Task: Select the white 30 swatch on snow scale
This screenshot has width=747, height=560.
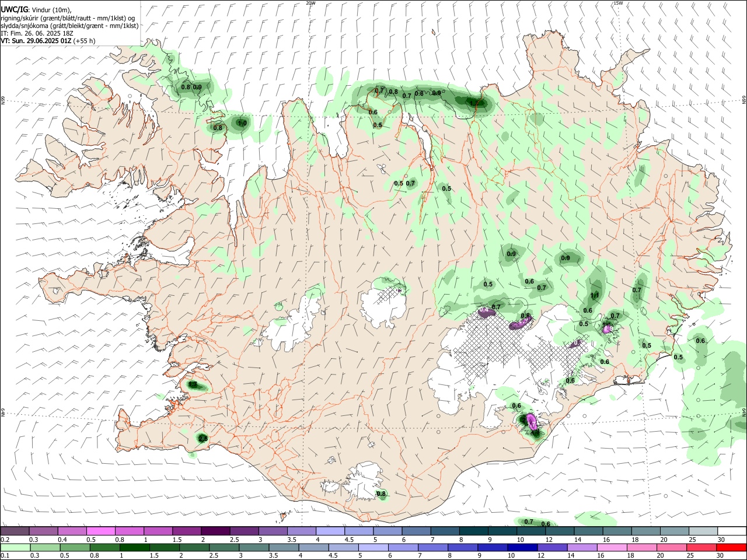Action: pyautogui.click(x=731, y=531)
